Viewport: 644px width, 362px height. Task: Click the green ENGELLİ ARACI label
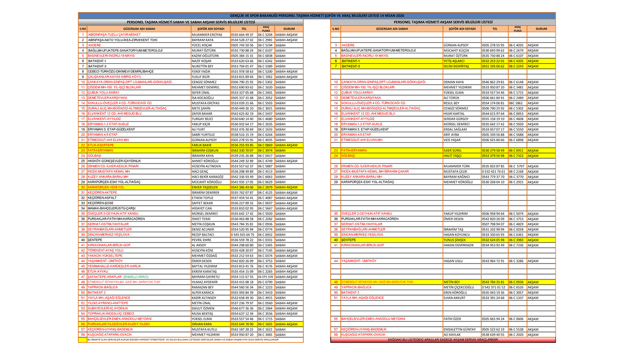[x=136, y=277]
